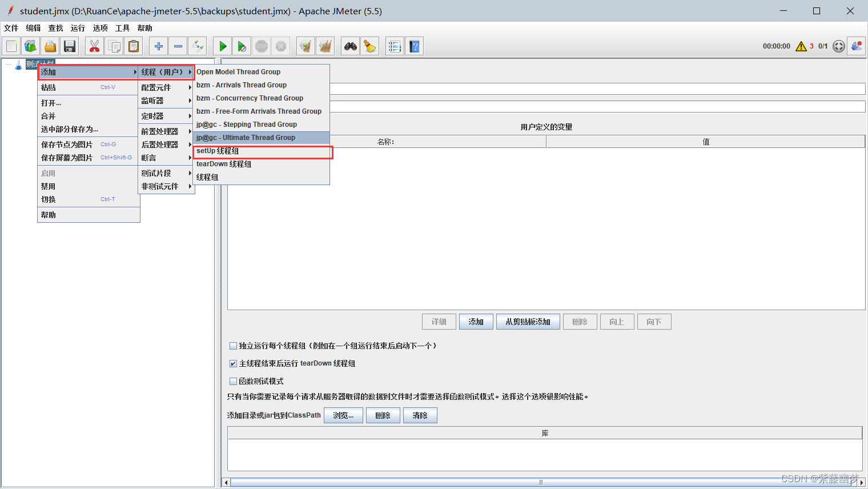
Task: Click the Shutdown icon
Action: pyautogui.click(x=281, y=46)
